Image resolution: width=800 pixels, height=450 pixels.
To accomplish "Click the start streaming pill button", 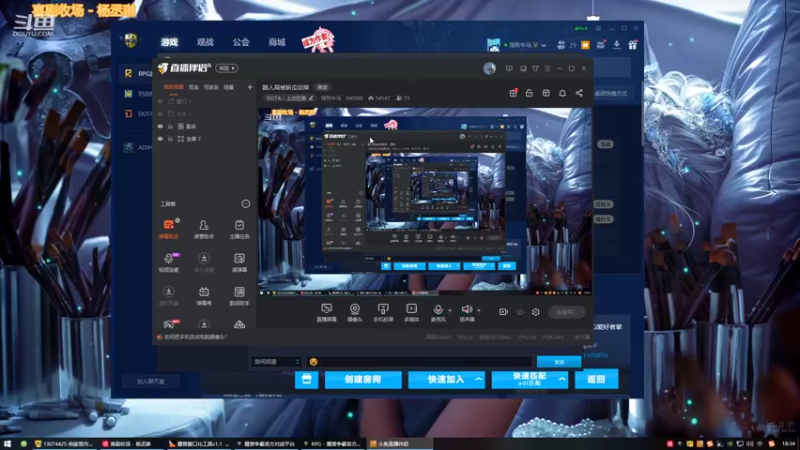I will (567, 312).
